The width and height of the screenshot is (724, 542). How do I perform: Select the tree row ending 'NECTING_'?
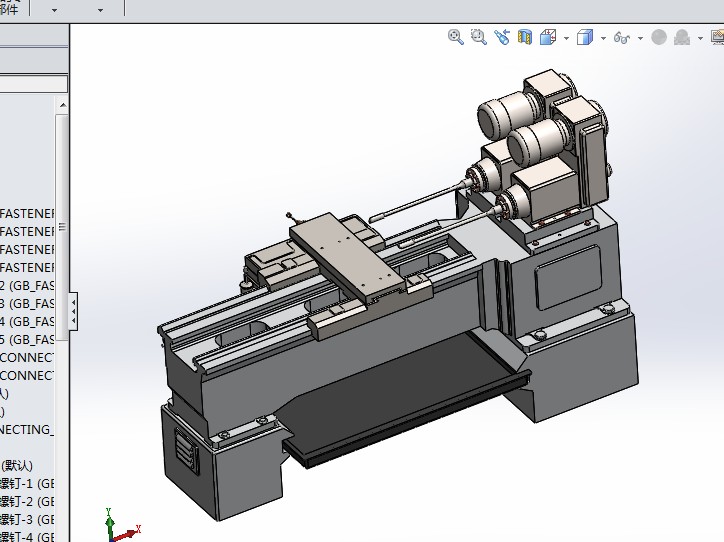pyautogui.click(x=27, y=429)
